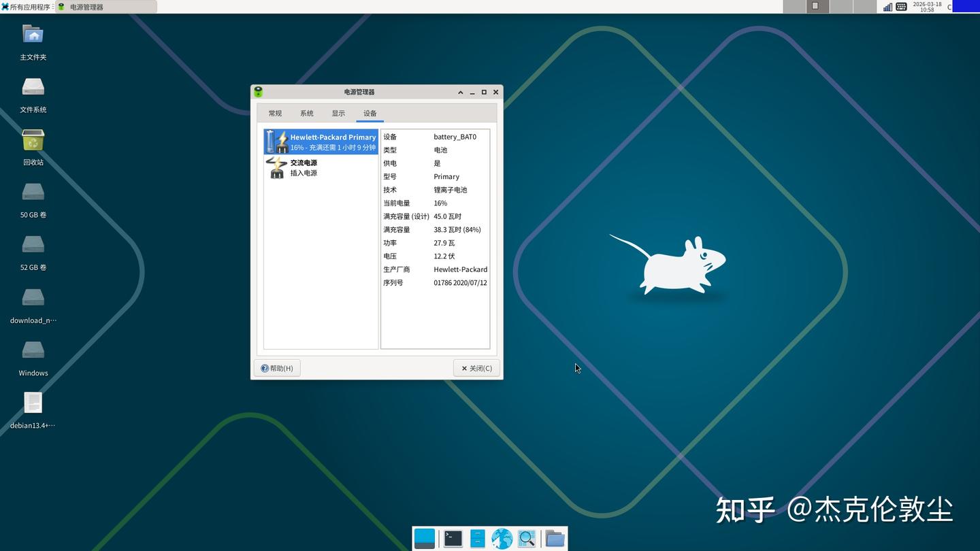Image resolution: width=980 pixels, height=551 pixels.
Task: Click the Hewlett-Packard manufacturer value
Action: 460,269
